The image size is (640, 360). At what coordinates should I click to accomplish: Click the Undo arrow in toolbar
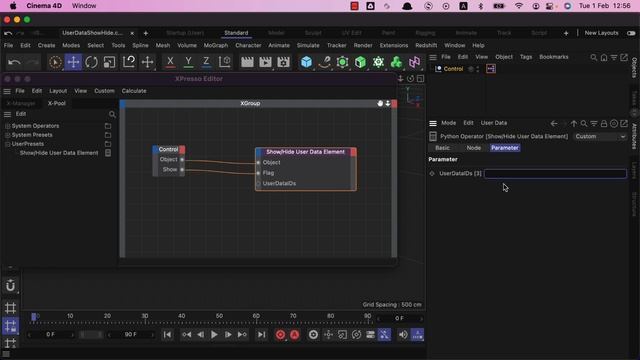coord(14,62)
